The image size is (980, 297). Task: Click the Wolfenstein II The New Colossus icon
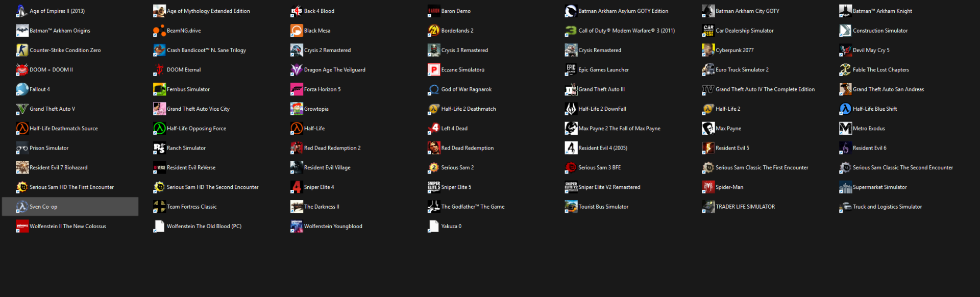[22, 226]
